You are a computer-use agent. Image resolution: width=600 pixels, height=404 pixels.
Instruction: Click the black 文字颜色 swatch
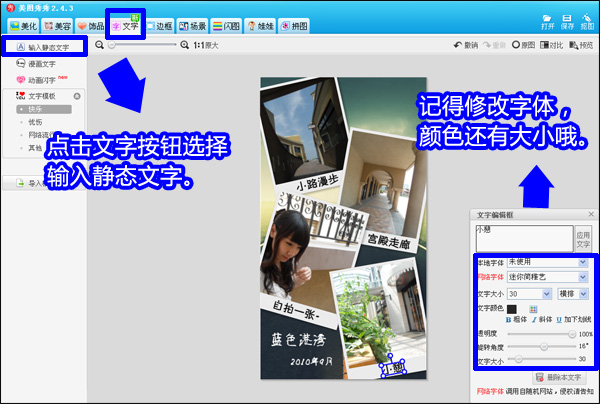pos(511,308)
